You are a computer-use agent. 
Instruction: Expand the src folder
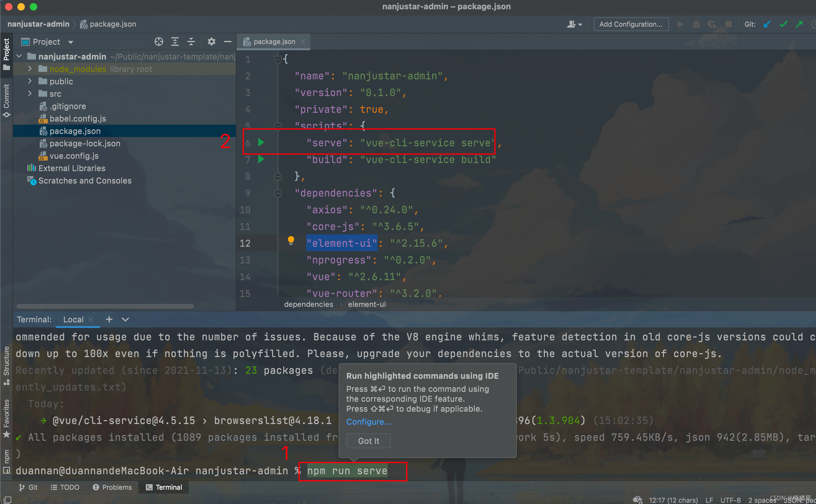(x=30, y=94)
